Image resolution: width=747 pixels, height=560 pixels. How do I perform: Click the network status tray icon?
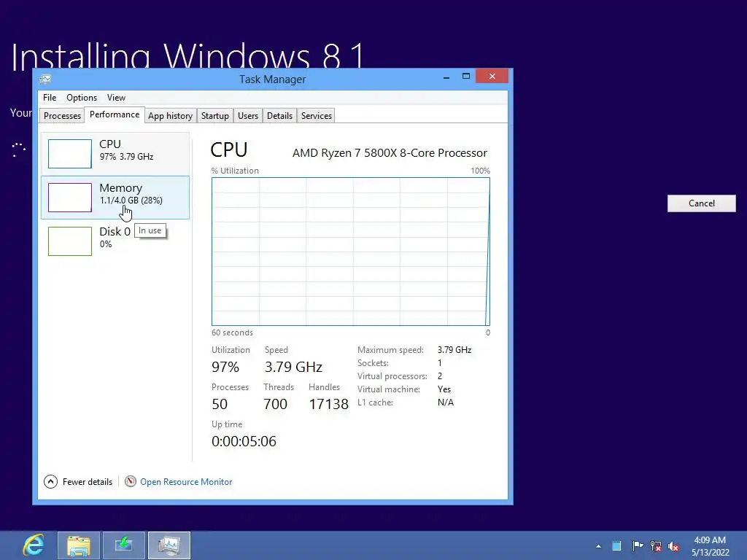(656, 546)
